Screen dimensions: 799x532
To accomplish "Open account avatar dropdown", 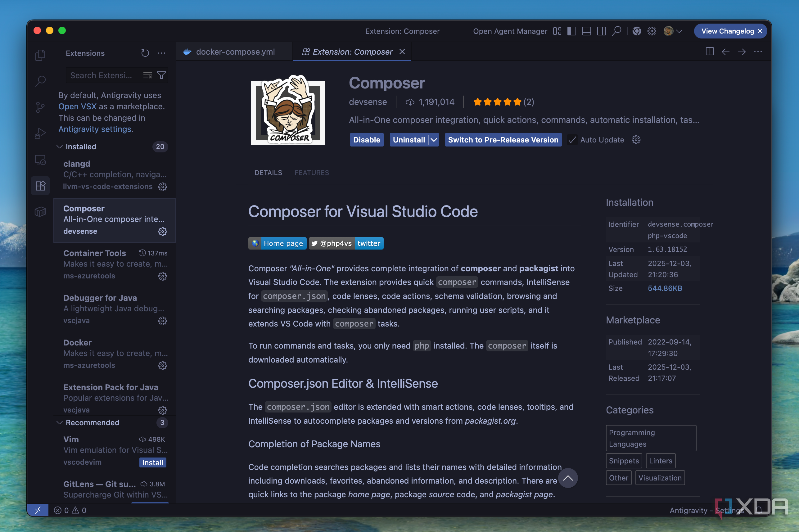I will 673,31.
